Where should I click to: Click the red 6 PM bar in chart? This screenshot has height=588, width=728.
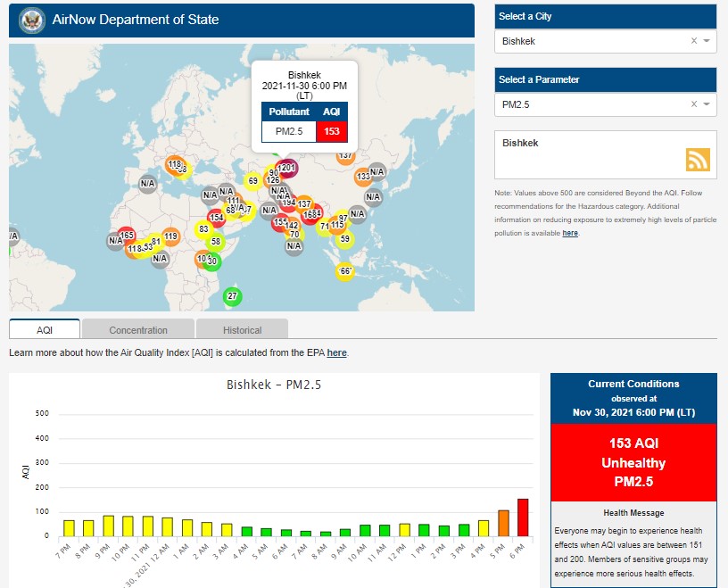pos(523,518)
